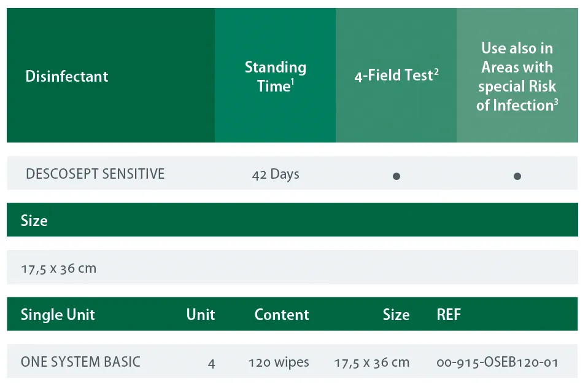The width and height of the screenshot is (588, 387).
Task: Select the 120 wipes content value
Action: 279,362
